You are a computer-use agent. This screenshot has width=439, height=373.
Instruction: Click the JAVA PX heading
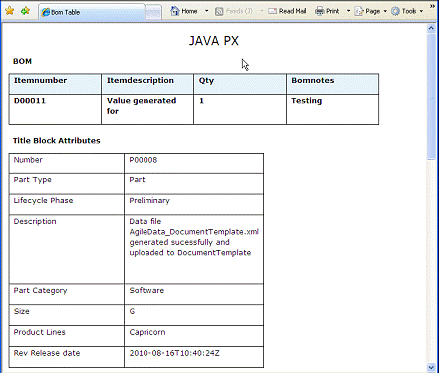(214, 41)
